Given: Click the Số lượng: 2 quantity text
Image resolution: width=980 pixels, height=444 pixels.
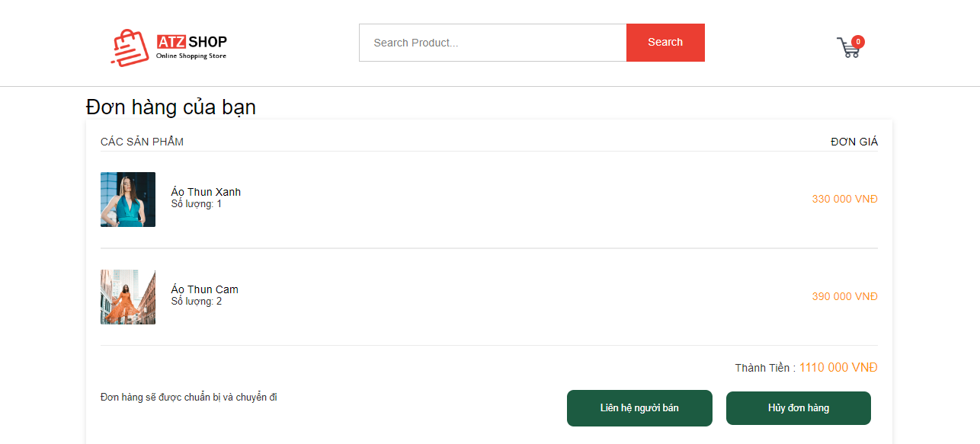Looking at the screenshot, I should click(x=197, y=302).
